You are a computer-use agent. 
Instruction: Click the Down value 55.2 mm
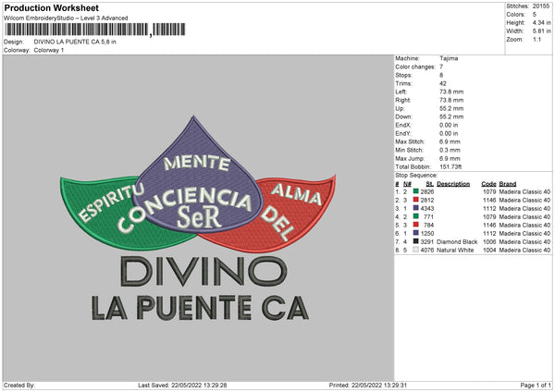point(451,116)
